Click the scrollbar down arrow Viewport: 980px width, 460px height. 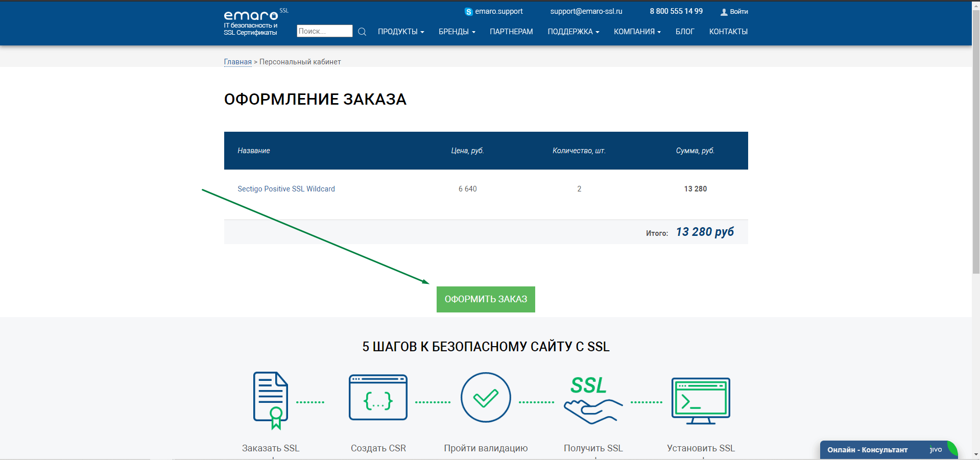(x=976, y=454)
